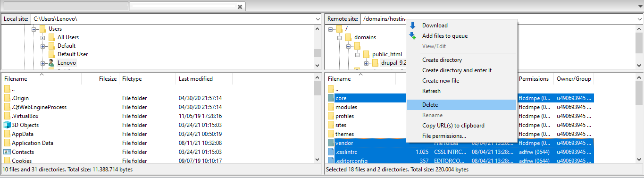This screenshot has width=644, height=178.
Task: Collapse the domains folder in remote tree
Action: tap(339, 37)
